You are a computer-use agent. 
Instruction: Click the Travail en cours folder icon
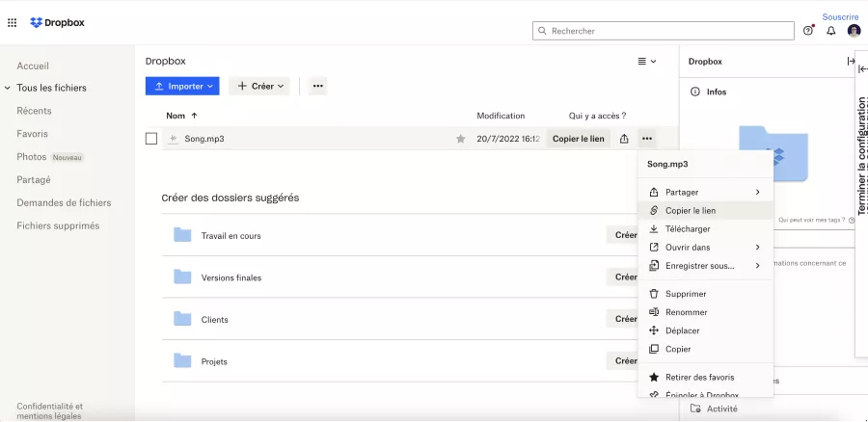tap(182, 235)
